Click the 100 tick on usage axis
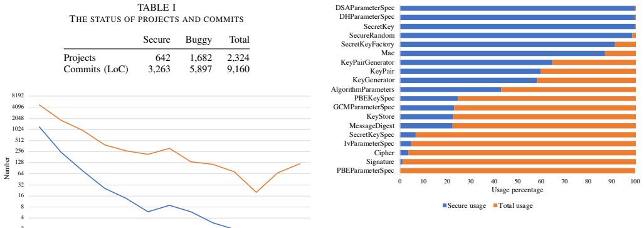 coord(635,181)
